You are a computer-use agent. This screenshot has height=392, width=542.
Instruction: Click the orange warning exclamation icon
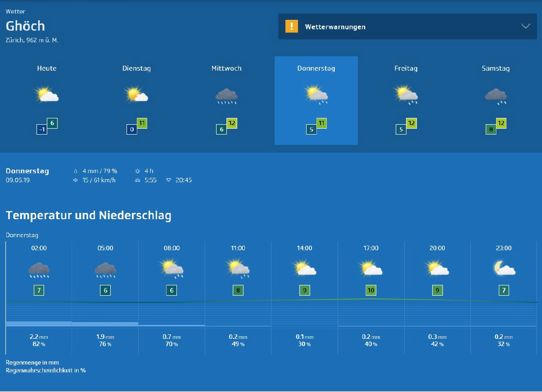[292, 27]
